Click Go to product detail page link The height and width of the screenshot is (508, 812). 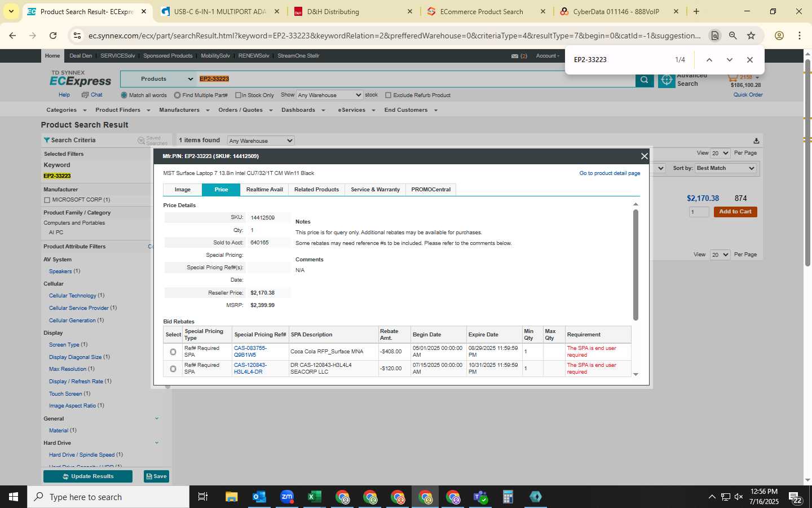610,173
